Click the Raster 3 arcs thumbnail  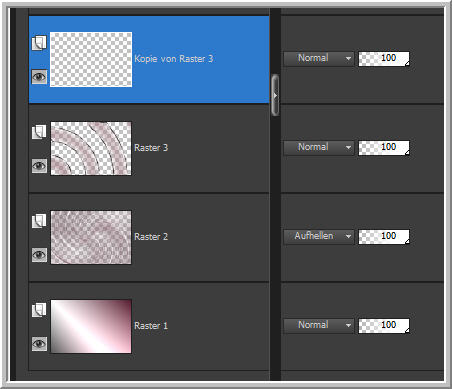coord(91,148)
